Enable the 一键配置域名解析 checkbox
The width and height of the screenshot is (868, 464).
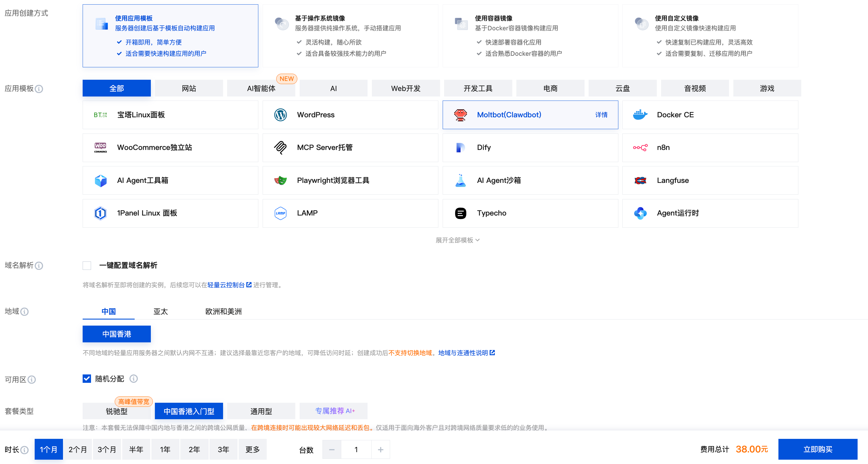point(87,266)
